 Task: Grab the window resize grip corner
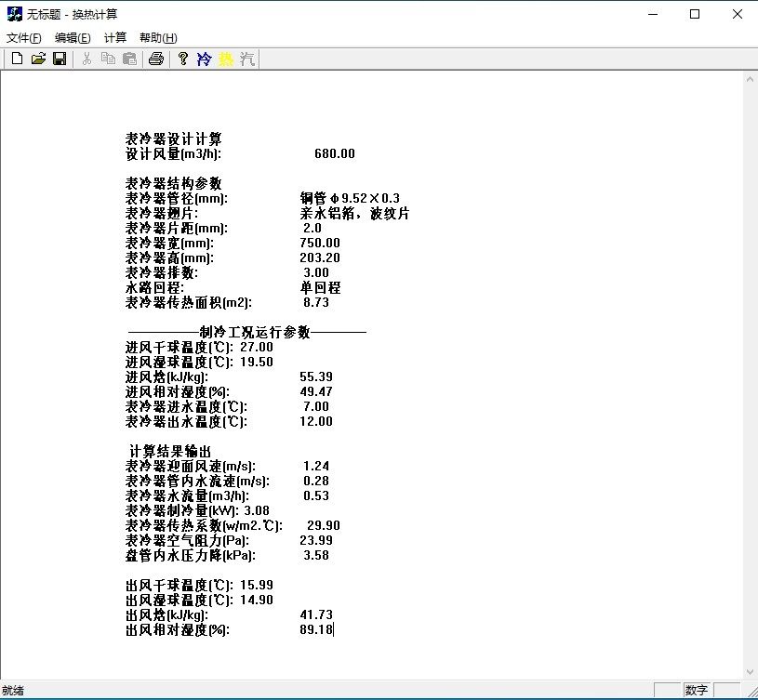751,693
